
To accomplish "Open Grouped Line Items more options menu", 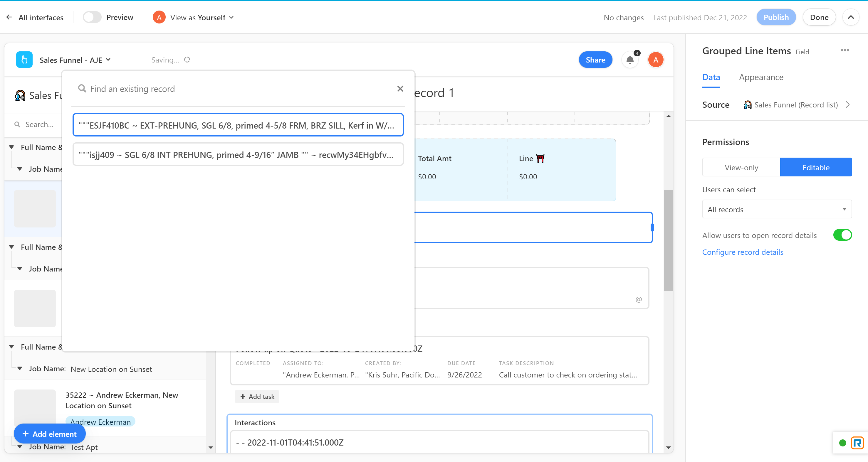I will pos(845,50).
